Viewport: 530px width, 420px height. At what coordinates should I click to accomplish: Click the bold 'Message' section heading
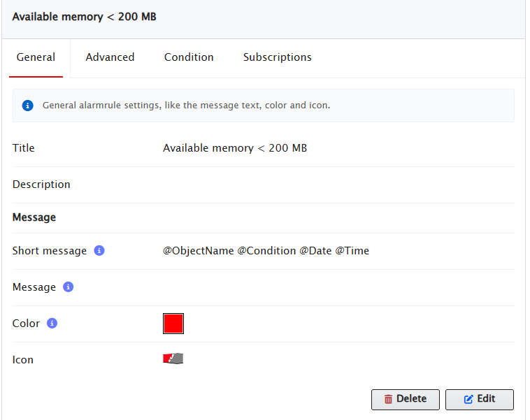point(34,217)
